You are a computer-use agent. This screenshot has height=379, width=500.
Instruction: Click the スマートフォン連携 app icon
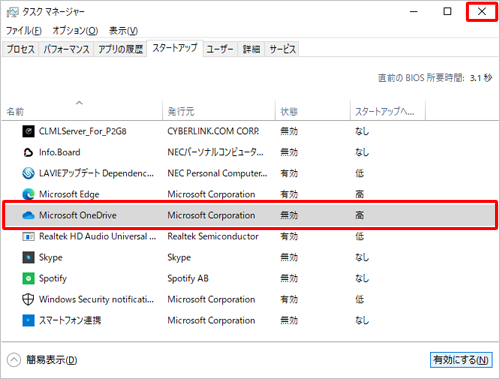[x=28, y=320]
